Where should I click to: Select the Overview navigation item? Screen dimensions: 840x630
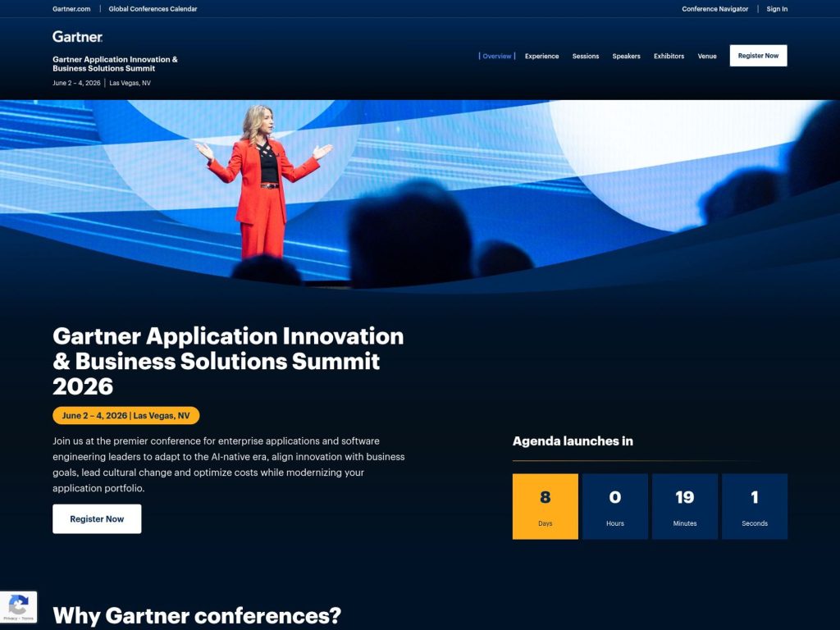[497, 56]
